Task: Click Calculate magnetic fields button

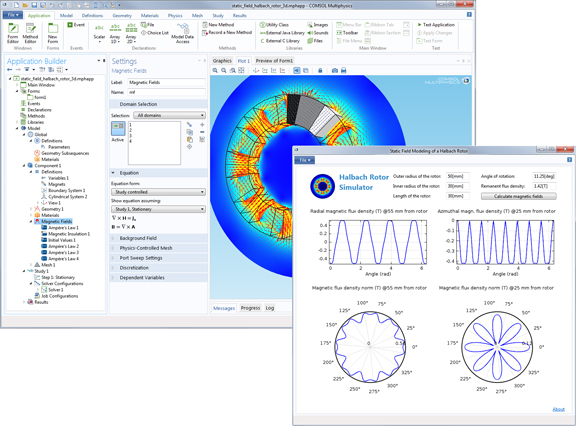Action: [518, 196]
